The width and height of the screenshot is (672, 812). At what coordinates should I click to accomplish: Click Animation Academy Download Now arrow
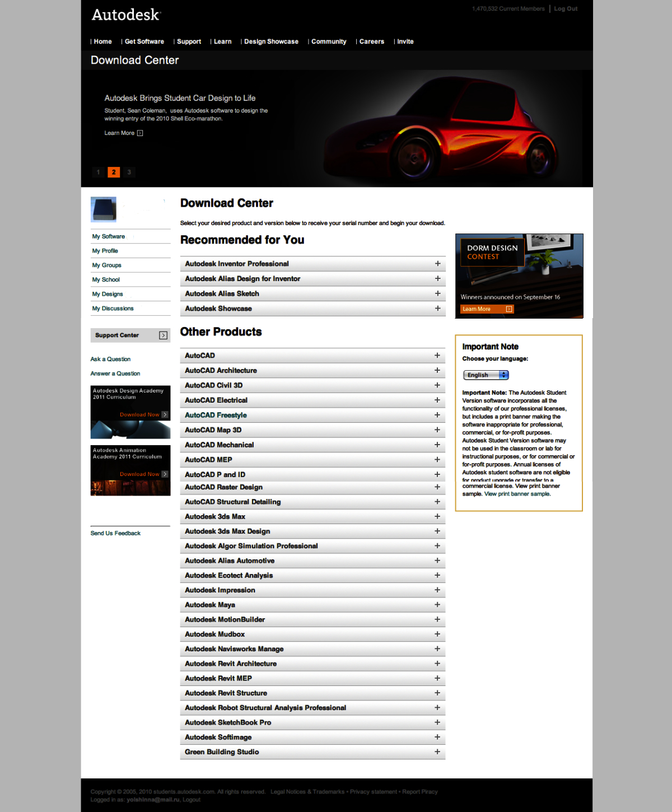pyautogui.click(x=165, y=474)
